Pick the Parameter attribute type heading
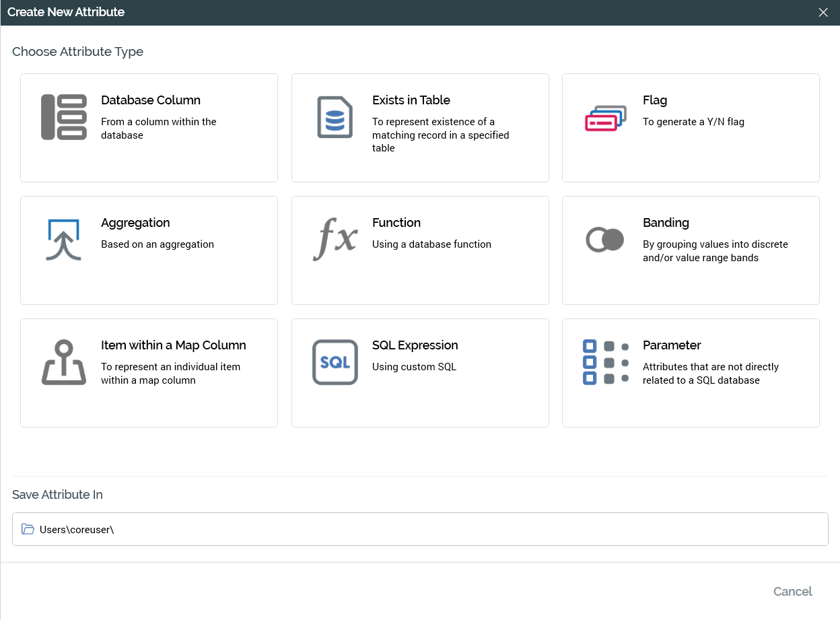The height and width of the screenshot is (620, 840). 672,345
